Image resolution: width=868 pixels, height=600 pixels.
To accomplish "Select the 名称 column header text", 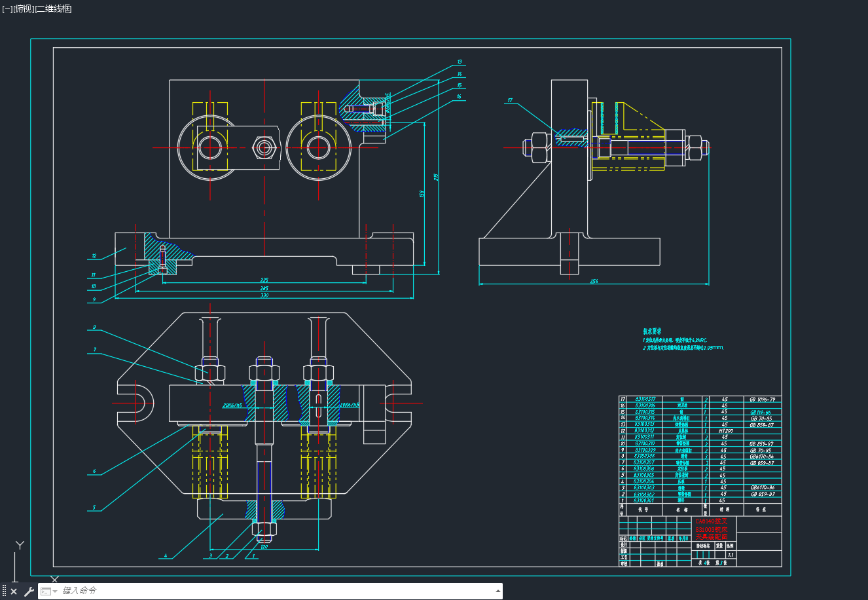I will 682,509.
